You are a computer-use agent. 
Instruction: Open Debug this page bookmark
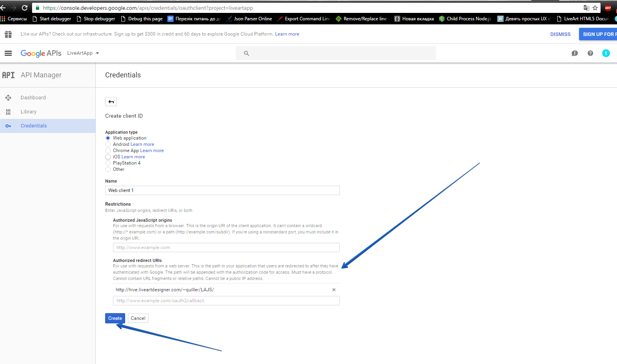(x=142, y=19)
